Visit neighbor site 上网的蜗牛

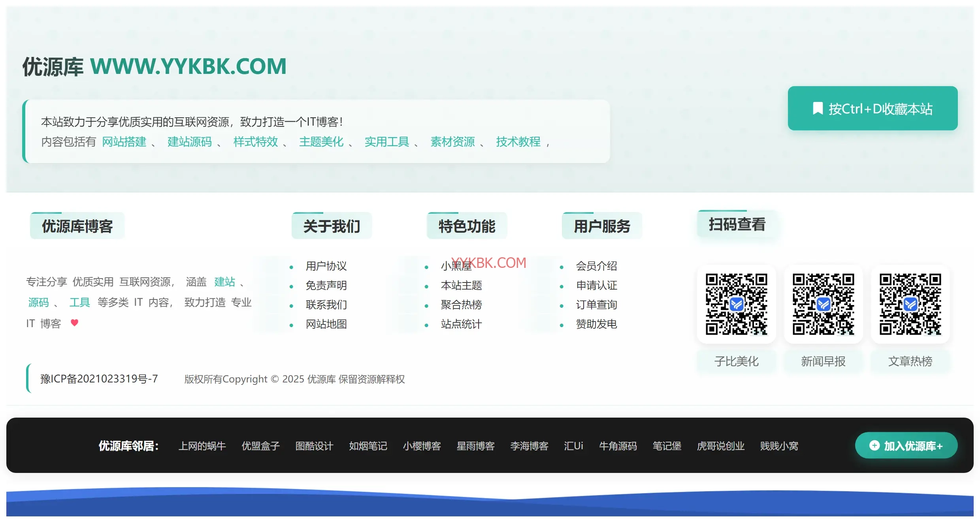coord(202,446)
